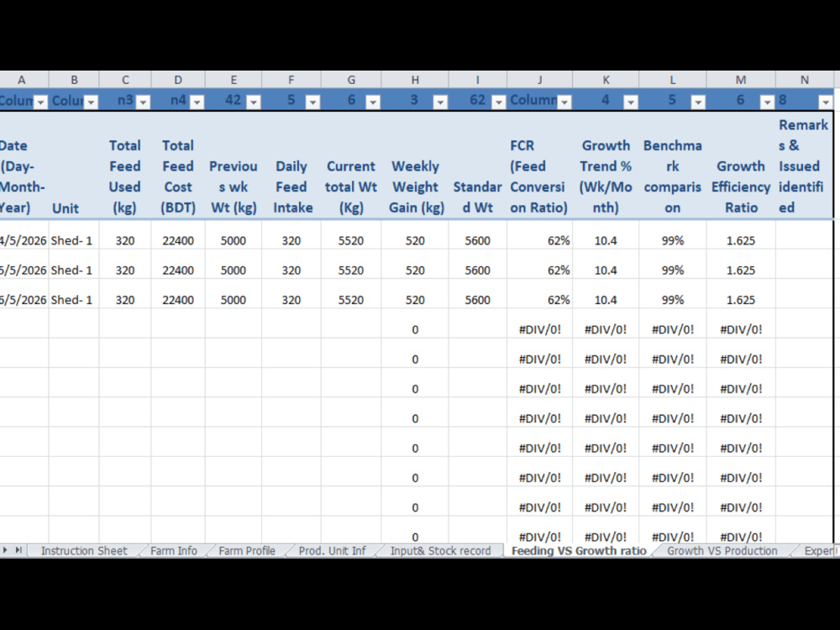The width and height of the screenshot is (840, 630).
Task: Switch to the Farm Info tab
Action: [x=174, y=551]
